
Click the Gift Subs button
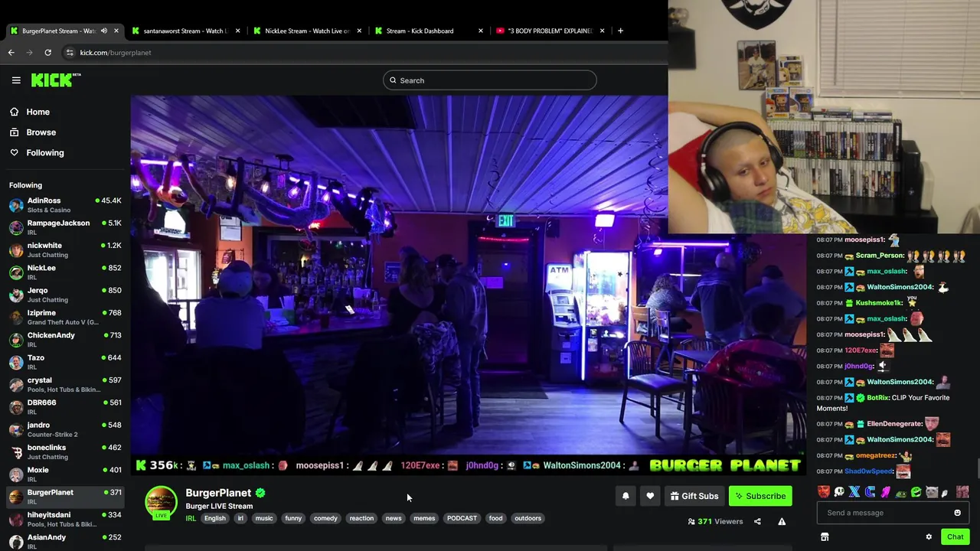(x=694, y=496)
